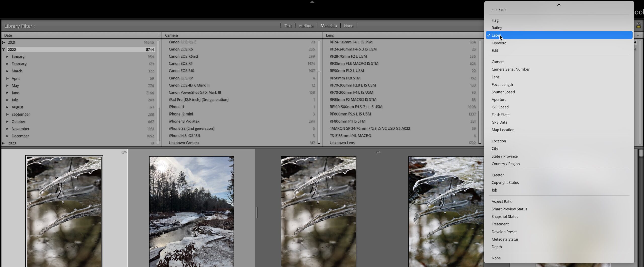The height and width of the screenshot is (267, 644).
Task: Collapse the 2022 date entry
Action: point(3,49)
